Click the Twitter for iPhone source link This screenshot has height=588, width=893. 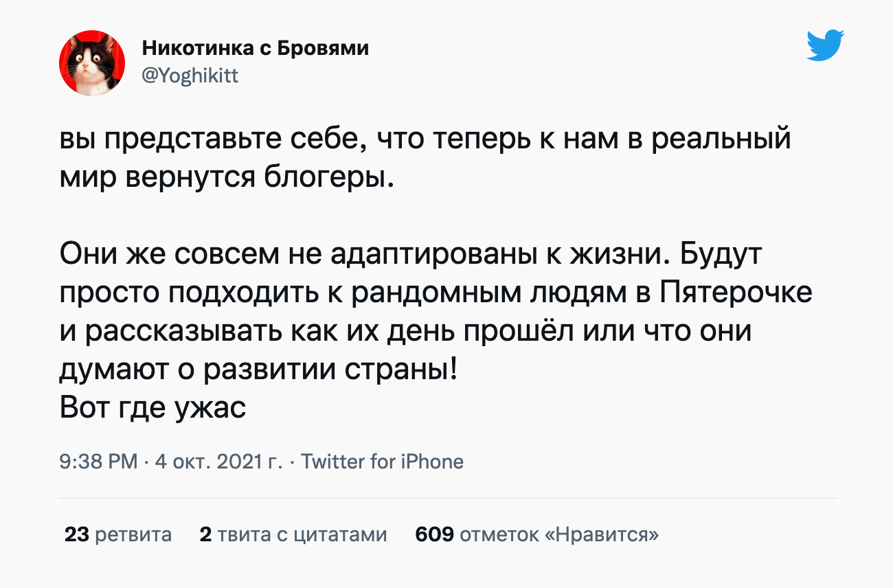point(382,462)
